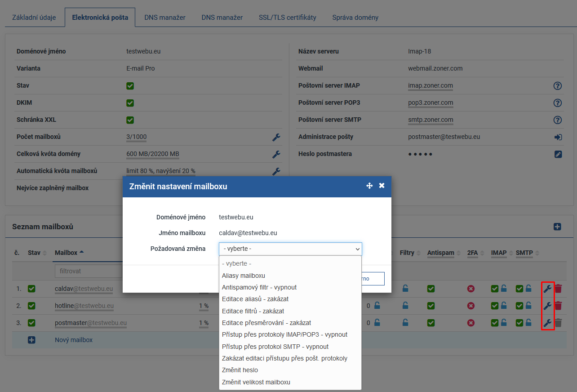Delete the caldav mailbox with trash icon

coord(558,289)
